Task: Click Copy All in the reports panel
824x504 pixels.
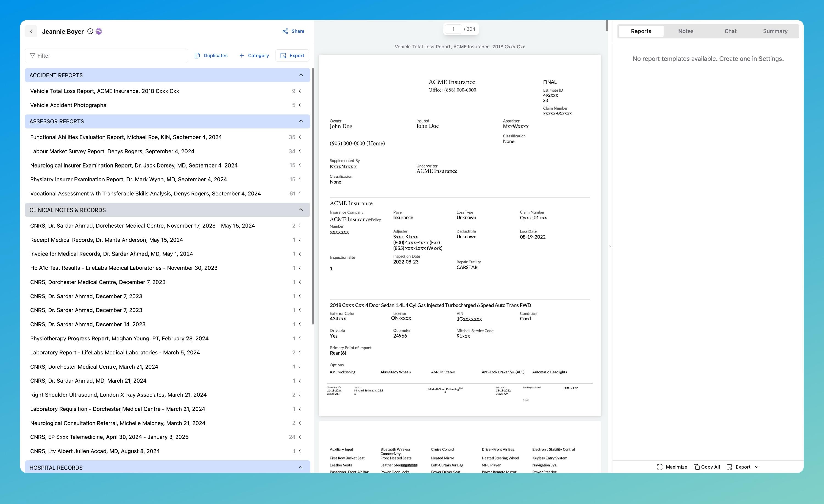Action: click(x=707, y=467)
